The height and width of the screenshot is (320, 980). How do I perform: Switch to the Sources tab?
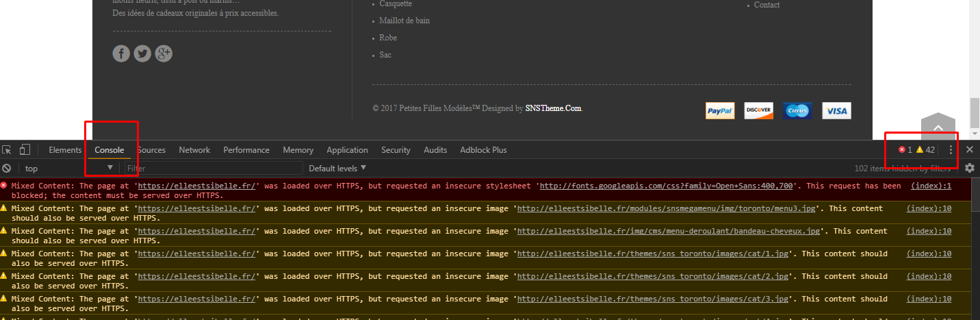(151, 150)
